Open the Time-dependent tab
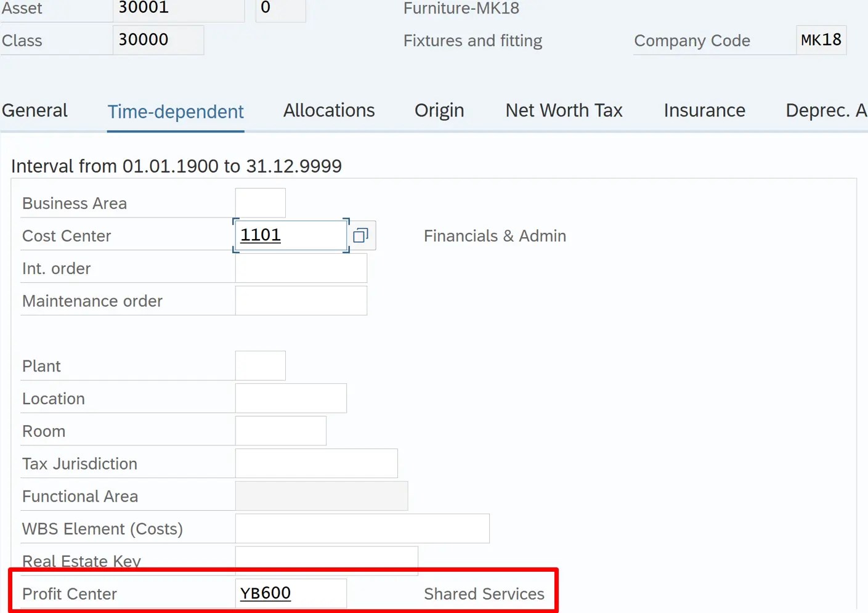The height and width of the screenshot is (613, 868). coord(175,112)
